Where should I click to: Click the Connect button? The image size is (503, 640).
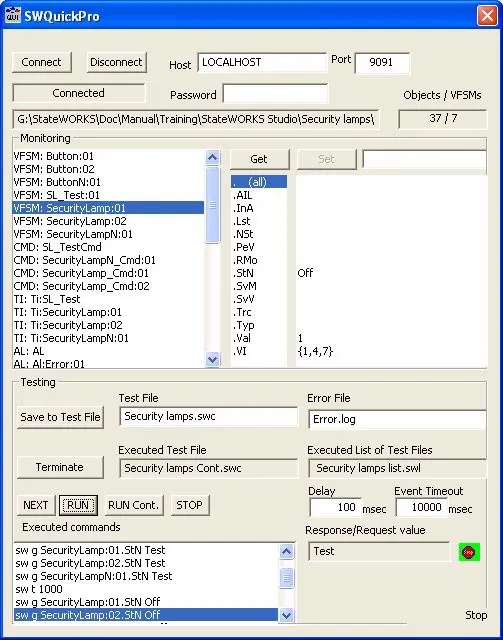point(42,62)
